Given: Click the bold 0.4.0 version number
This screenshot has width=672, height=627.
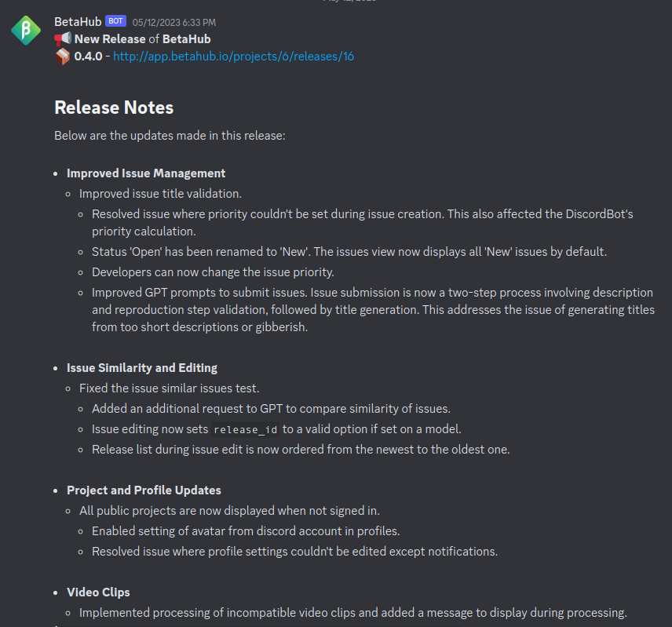Looking at the screenshot, I should point(89,57).
